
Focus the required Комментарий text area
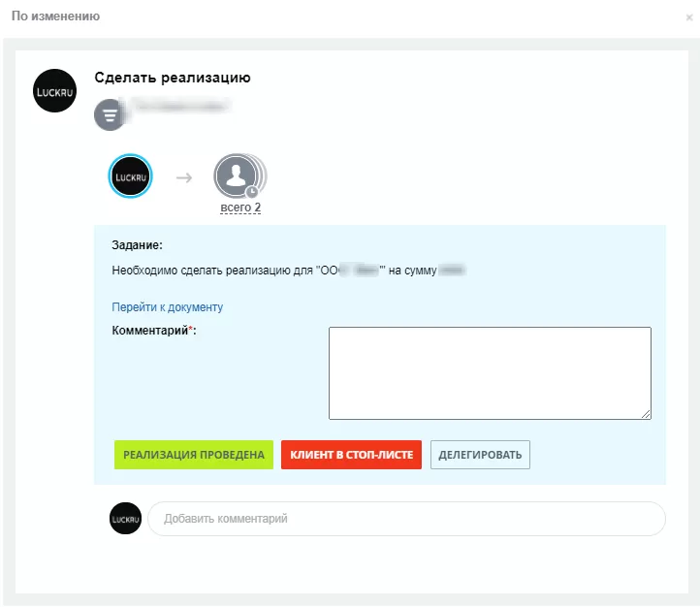click(x=489, y=372)
